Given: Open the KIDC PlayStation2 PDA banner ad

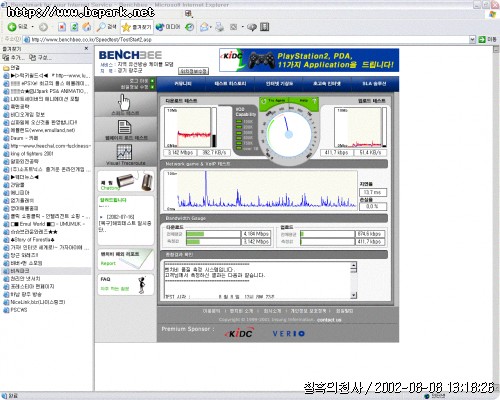Looking at the screenshot, I should click(x=309, y=60).
